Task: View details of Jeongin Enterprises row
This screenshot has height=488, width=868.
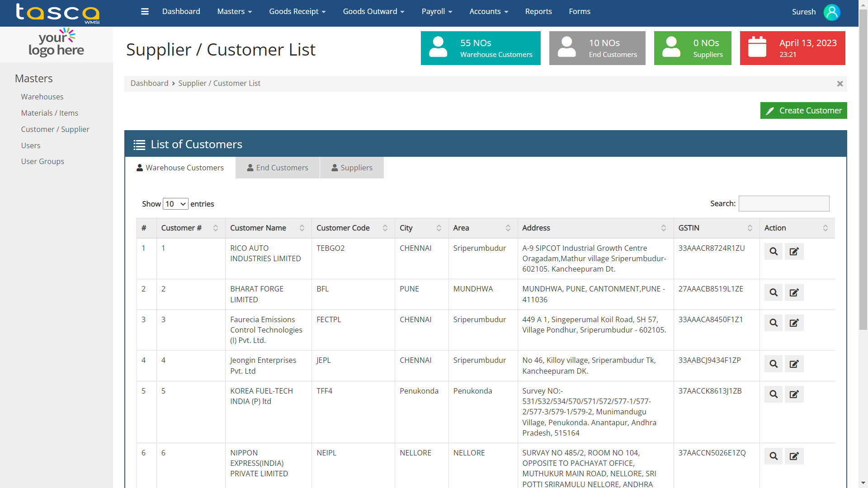Action: (774, 364)
